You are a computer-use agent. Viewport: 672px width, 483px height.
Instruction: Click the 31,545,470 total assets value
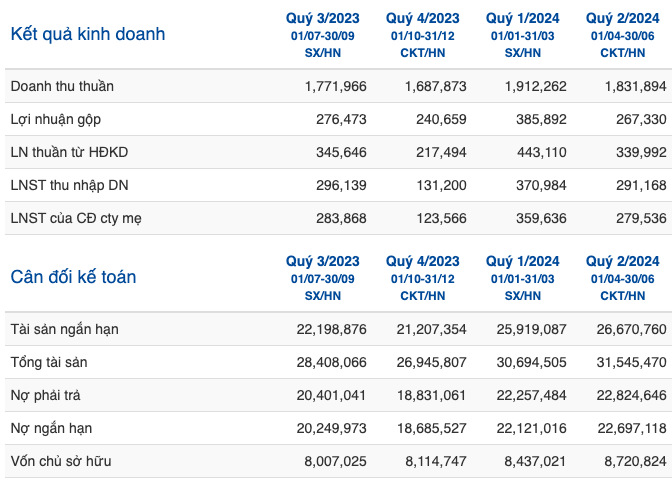point(632,362)
